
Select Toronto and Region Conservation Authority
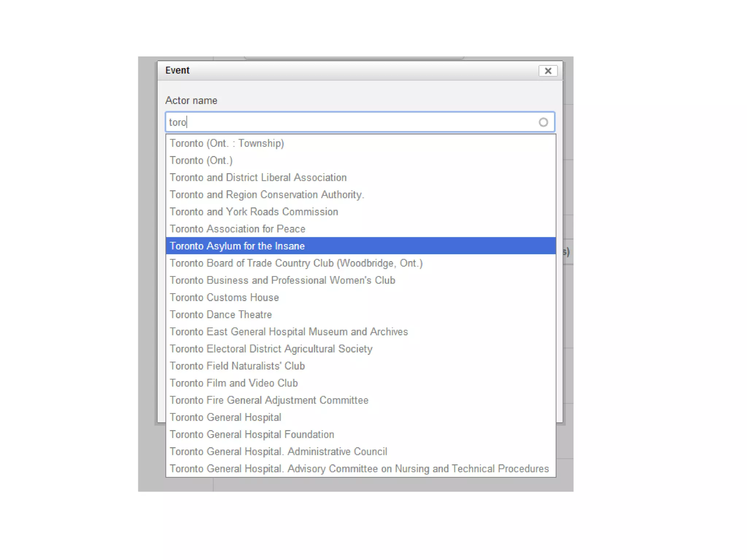[x=267, y=195]
